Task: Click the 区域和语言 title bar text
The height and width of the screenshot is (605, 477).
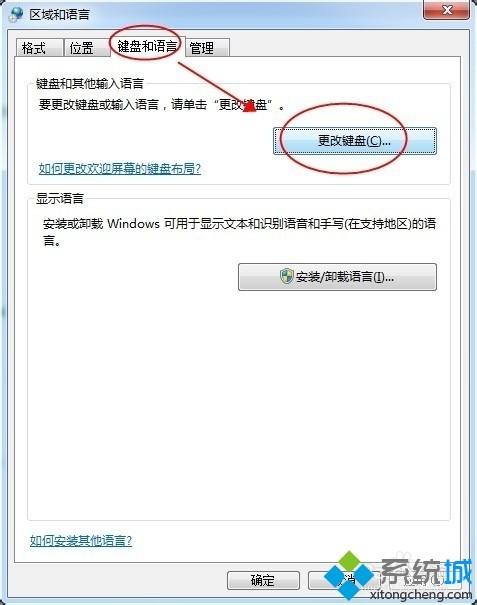Action: click(60, 15)
